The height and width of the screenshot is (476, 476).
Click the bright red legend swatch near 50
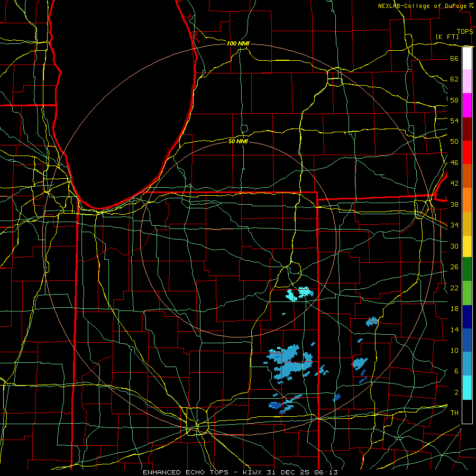coord(467,152)
